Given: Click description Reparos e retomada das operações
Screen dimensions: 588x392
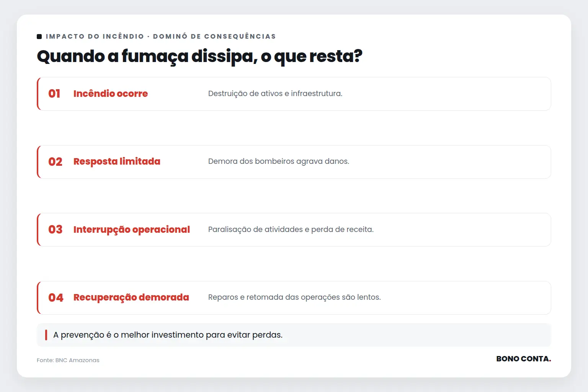Looking at the screenshot, I should pyautogui.click(x=294, y=297).
